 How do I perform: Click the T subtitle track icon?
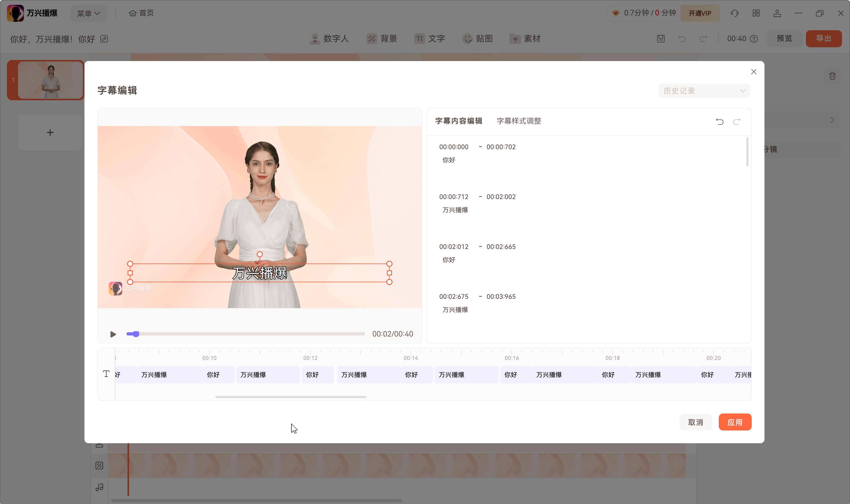(x=106, y=374)
